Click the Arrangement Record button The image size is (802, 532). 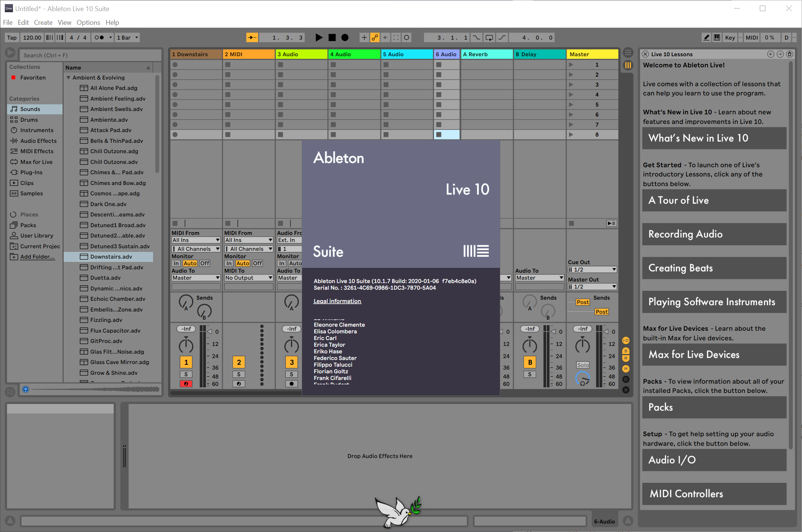[x=345, y=37]
